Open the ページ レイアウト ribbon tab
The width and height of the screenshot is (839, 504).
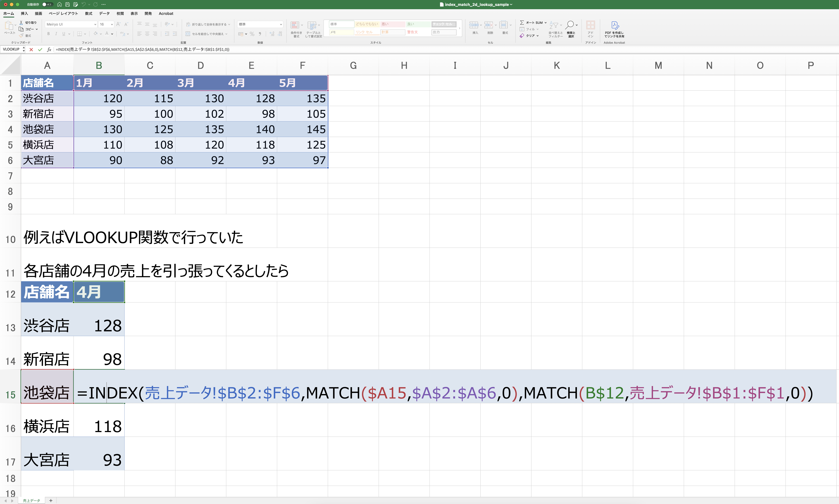point(63,14)
